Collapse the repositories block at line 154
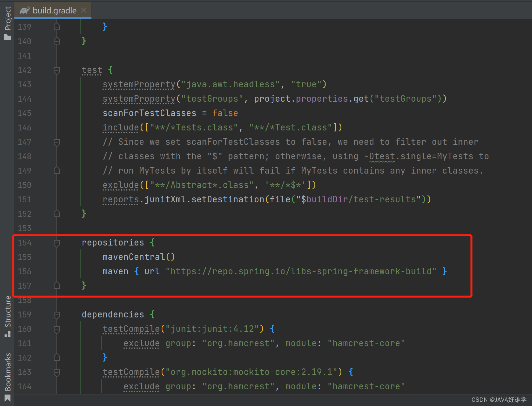Image resolution: width=532 pixels, height=406 pixels. tap(57, 243)
